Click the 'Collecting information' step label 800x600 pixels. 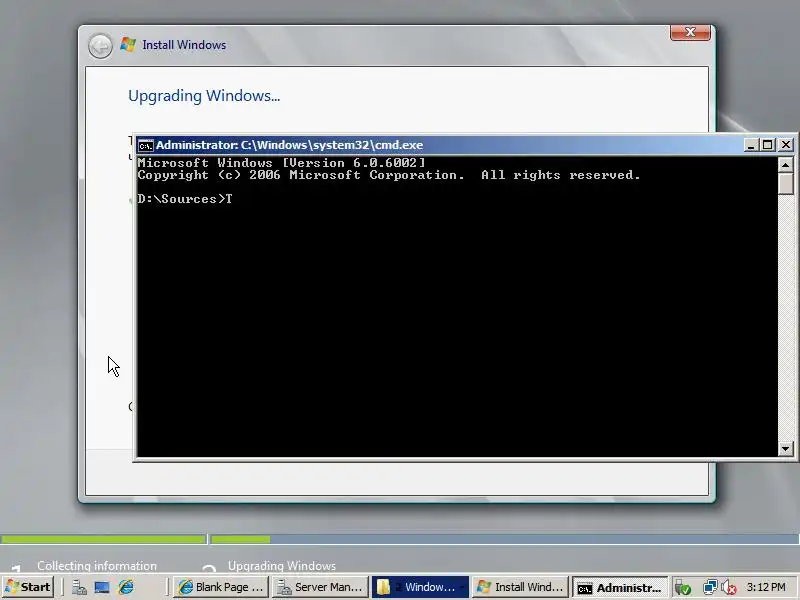[97, 566]
